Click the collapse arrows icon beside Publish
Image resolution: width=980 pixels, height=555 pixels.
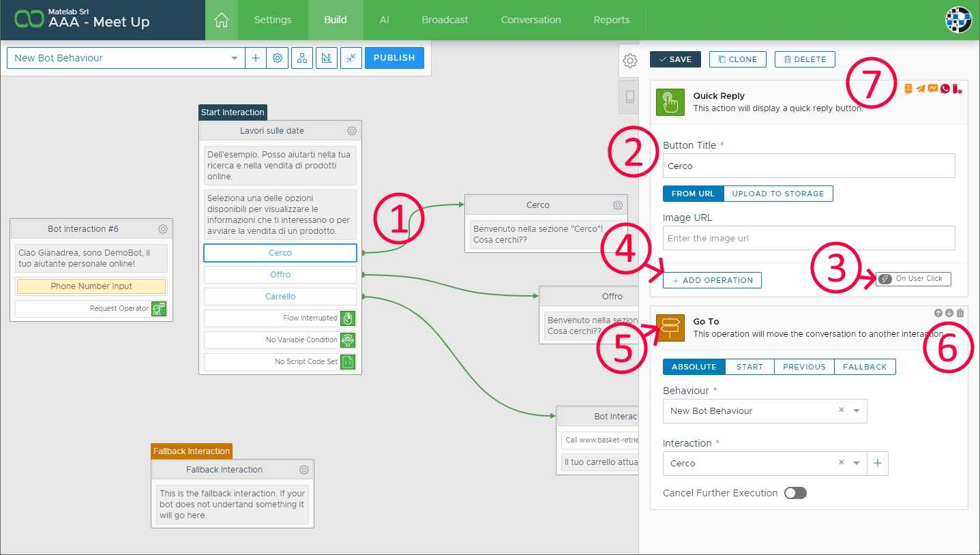[351, 58]
